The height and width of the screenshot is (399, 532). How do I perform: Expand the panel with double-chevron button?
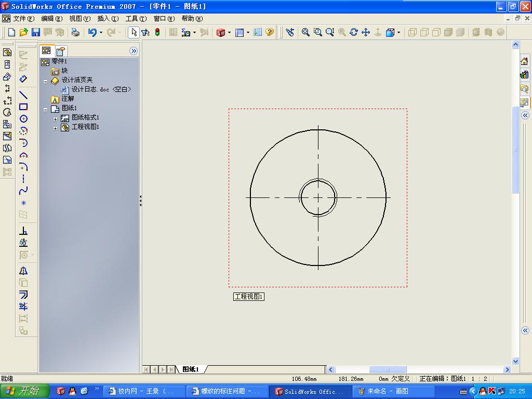click(x=134, y=51)
